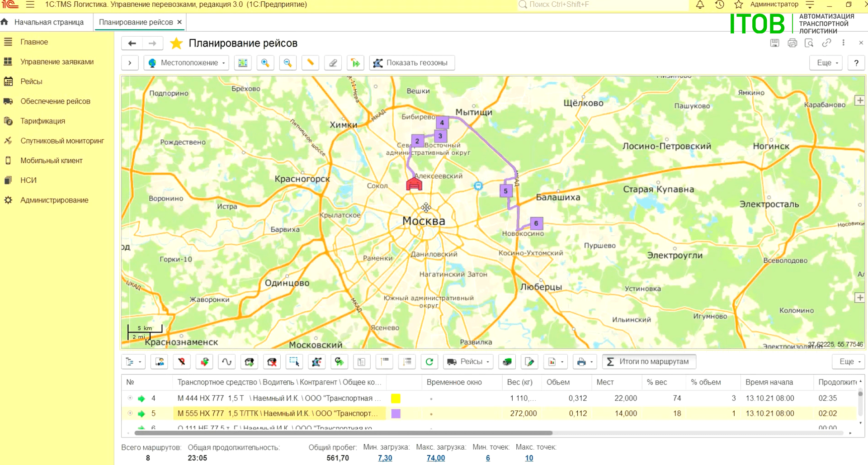The width and height of the screenshot is (868, 465).
Task: Expand route row 4 in the table
Action: [130, 398]
